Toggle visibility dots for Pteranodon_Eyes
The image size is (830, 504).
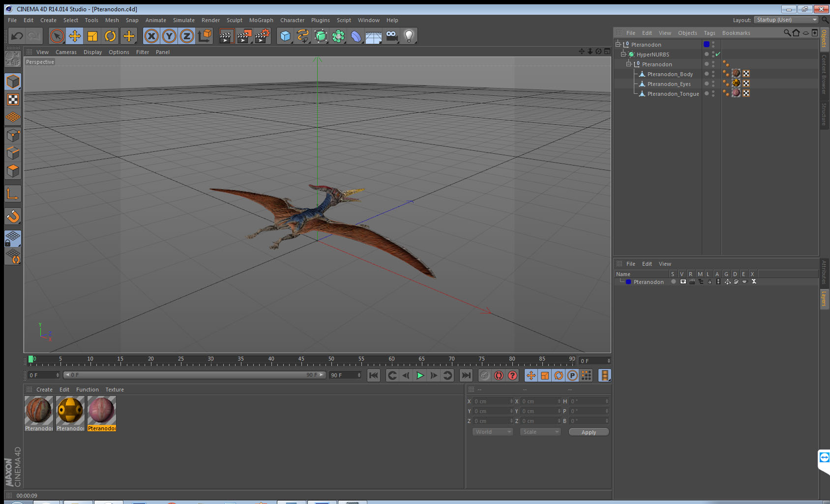pyautogui.click(x=713, y=84)
